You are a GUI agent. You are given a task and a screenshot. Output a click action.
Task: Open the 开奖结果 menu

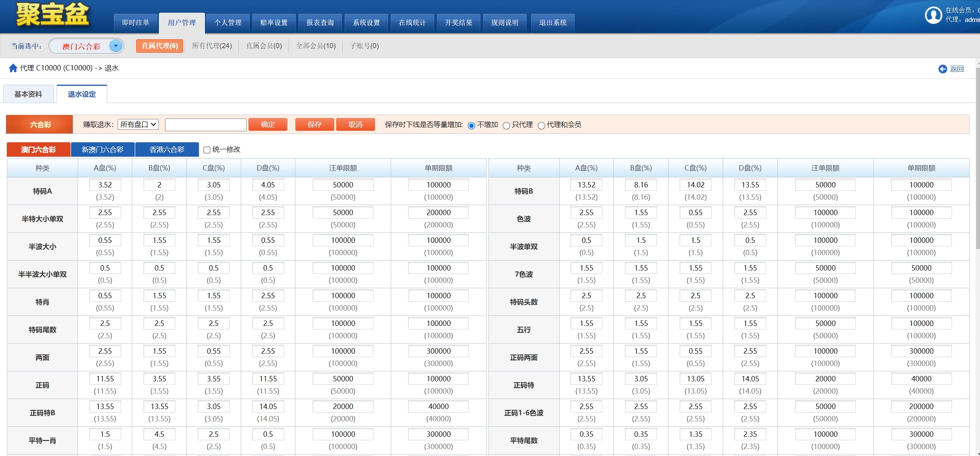coord(458,23)
